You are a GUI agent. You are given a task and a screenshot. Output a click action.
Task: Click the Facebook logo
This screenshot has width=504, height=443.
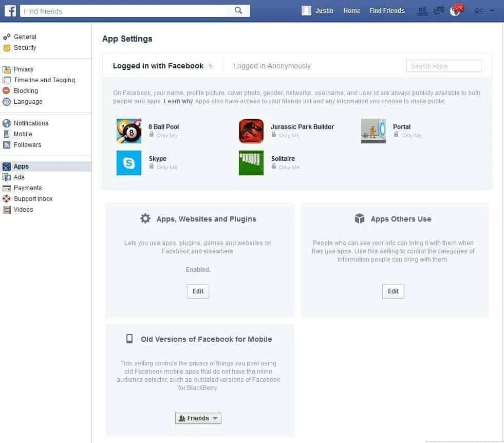click(10, 10)
